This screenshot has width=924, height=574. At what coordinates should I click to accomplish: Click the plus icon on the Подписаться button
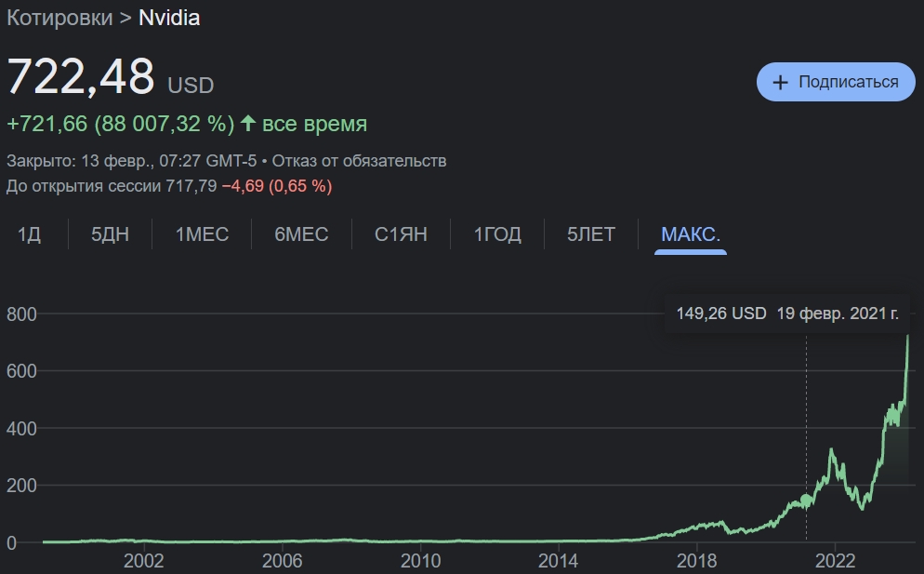click(x=781, y=82)
